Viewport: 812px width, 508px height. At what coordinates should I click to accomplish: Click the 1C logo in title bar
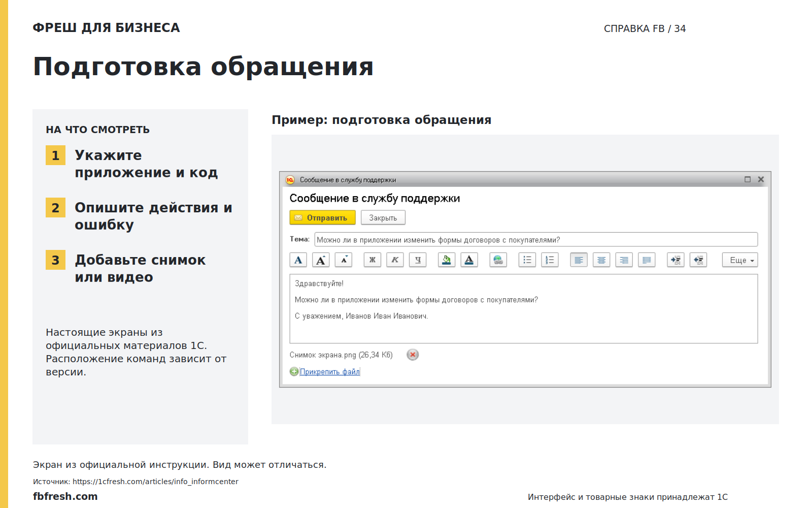coord(290,180)
